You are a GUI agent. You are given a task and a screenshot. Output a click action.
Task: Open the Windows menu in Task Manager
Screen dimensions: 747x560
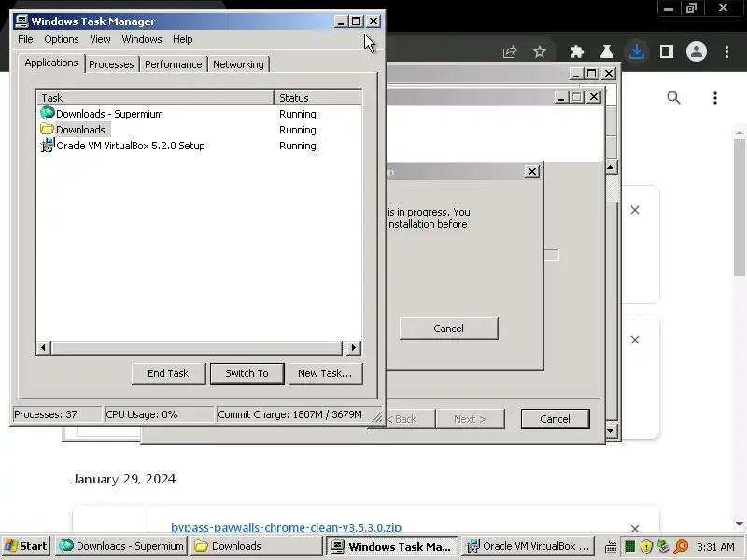coord(142,39)
